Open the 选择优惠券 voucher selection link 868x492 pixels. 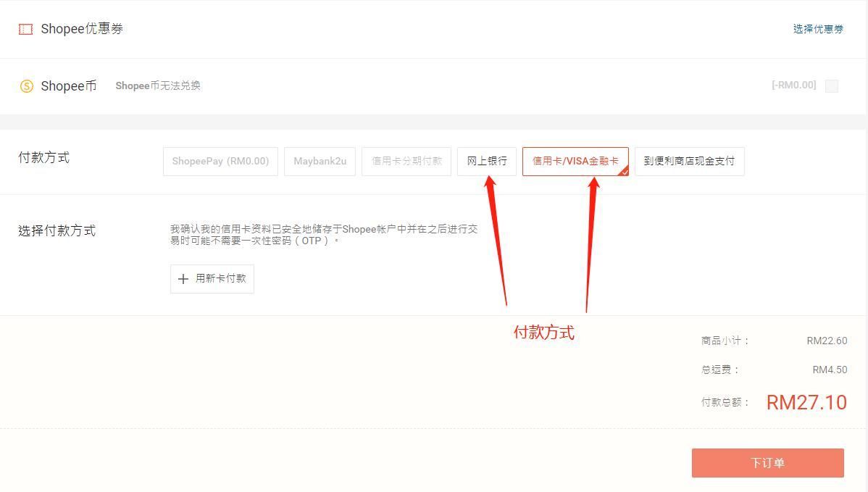pyautogui.click(x=817, y=29)
